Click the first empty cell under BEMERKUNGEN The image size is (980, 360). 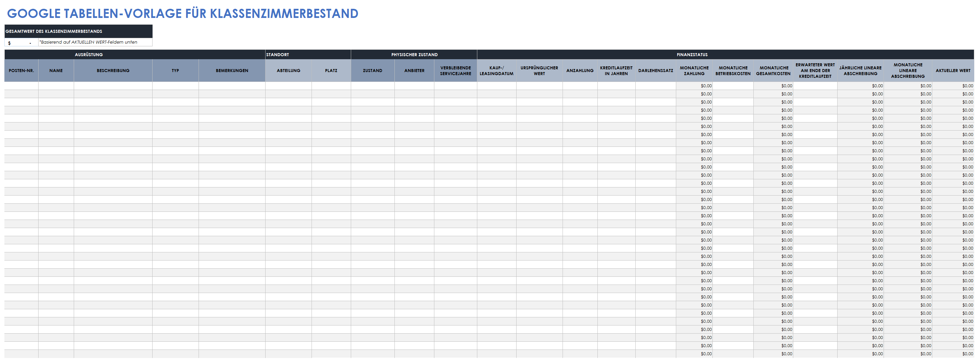coord(232,86)
